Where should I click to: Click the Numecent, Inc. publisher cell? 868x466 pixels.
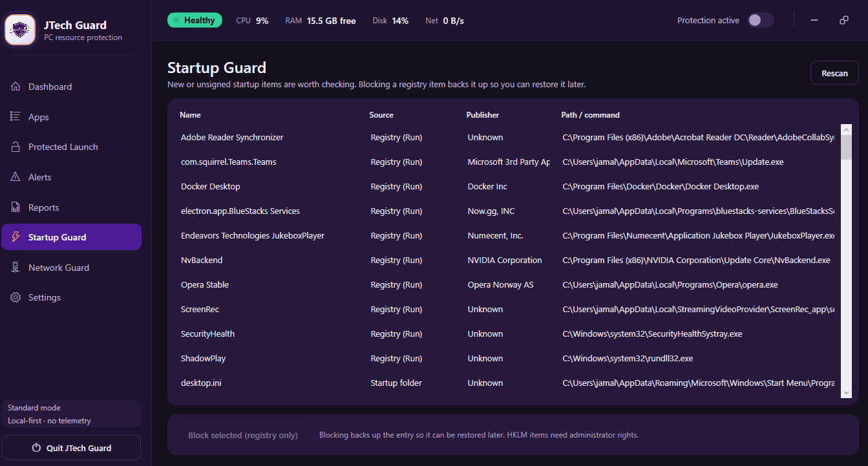496,236
